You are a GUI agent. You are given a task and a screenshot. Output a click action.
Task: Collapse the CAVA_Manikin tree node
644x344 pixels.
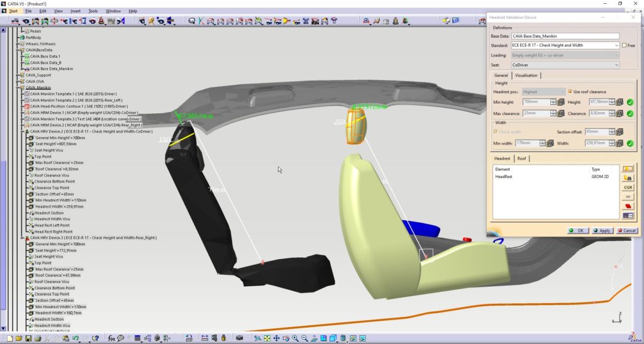[x=18, y=87]
